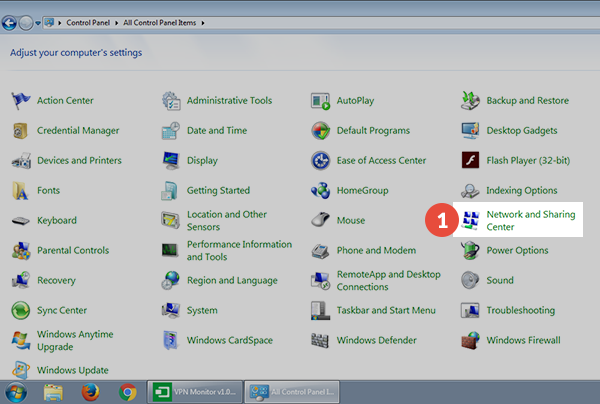The width and height of the screenshot is (600, 404).
Task: Launch Chrome from the taskbar
Action: pyautogui.click(x=127, y=393)
